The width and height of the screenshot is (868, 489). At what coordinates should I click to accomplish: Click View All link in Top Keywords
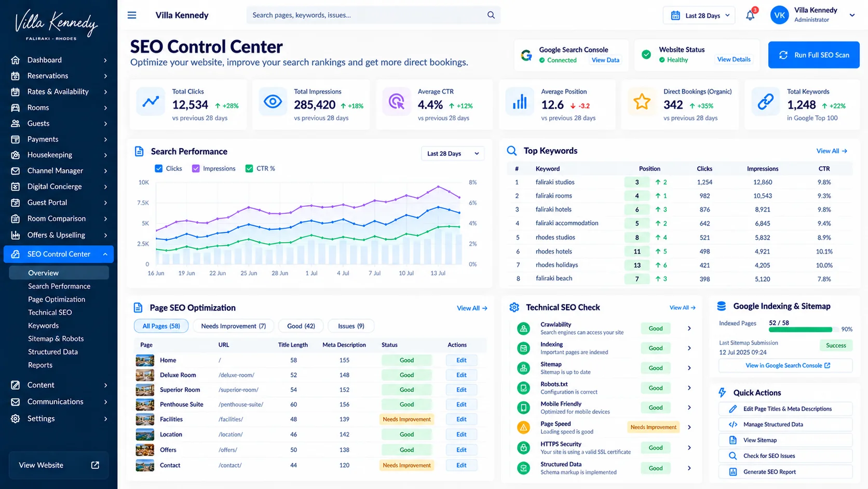(832, 151)
